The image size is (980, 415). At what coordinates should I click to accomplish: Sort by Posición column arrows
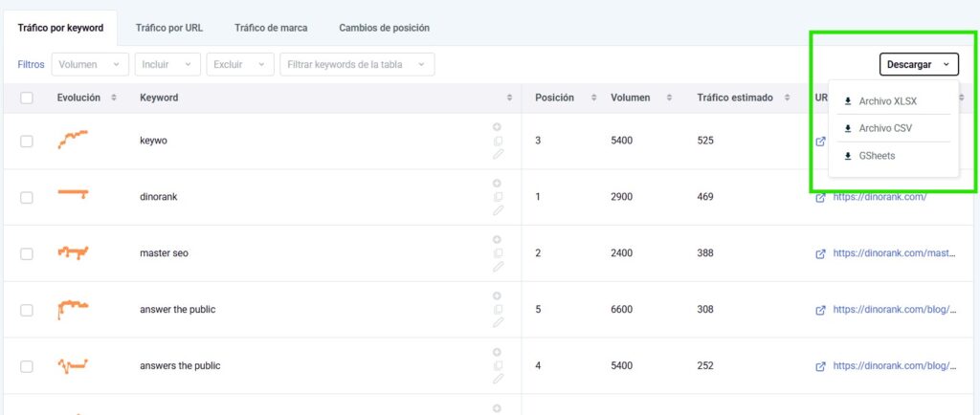coord(593,98)
